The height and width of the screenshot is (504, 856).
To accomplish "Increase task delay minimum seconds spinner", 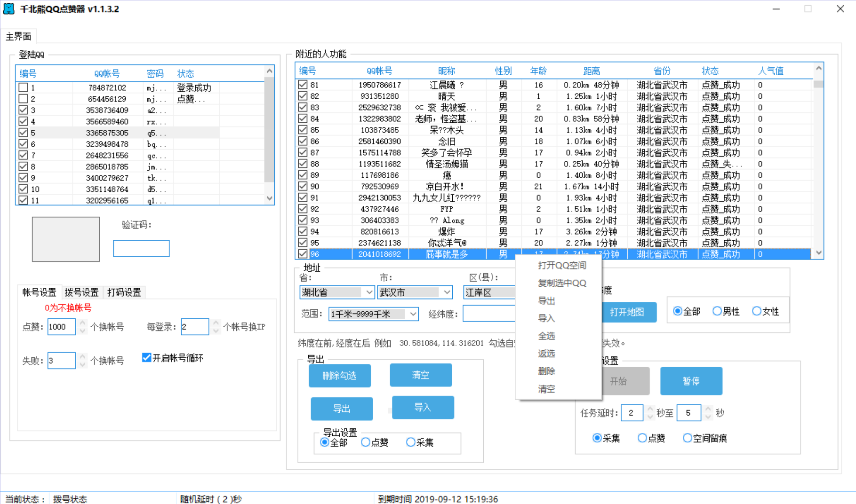I will click(x=650, y=409).
